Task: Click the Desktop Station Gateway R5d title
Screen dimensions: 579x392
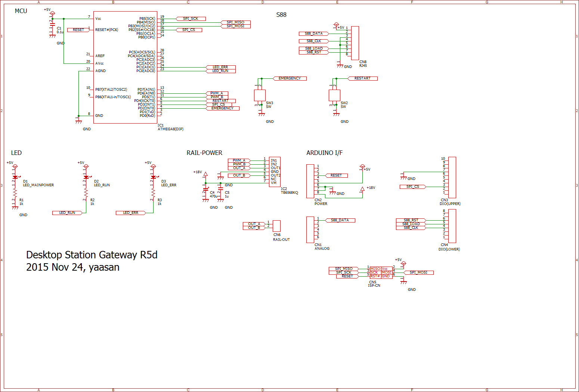Action: tap(92, 255)
